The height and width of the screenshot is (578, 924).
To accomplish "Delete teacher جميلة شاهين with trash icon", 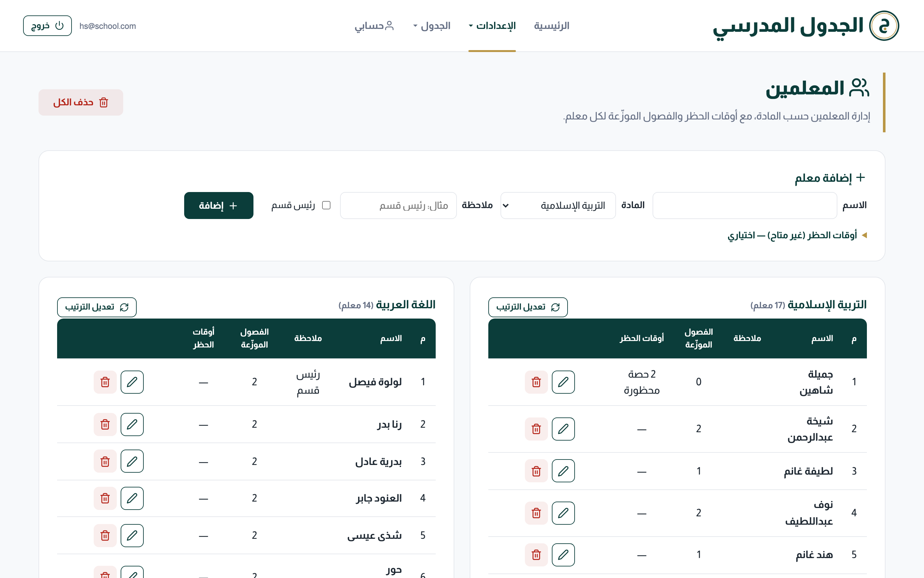I will (536, 382).
